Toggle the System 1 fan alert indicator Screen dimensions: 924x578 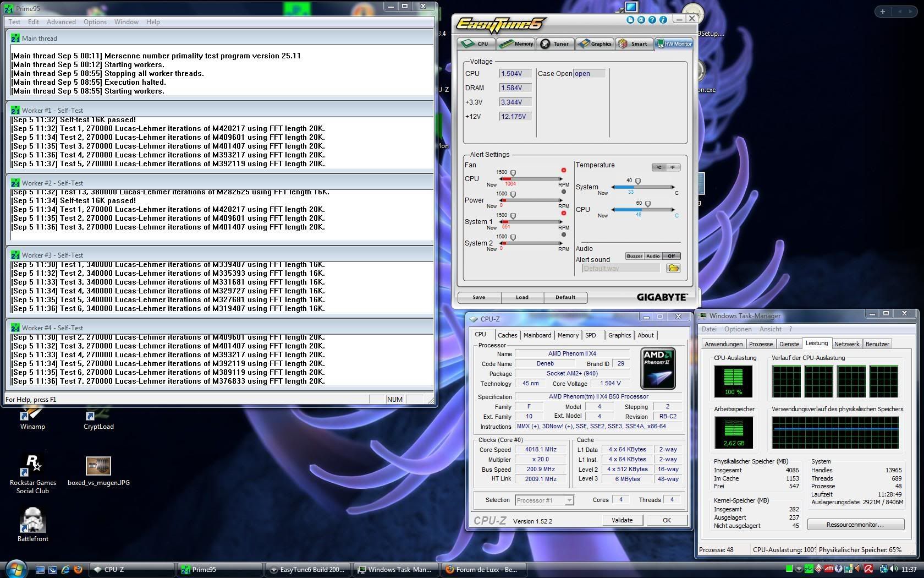(563, 213)
